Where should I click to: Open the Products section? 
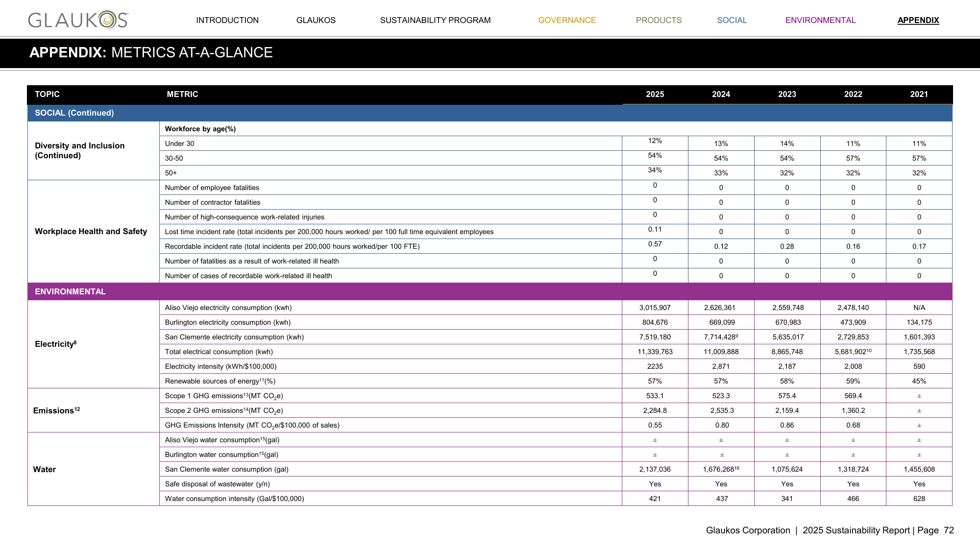tap(659, 20)
